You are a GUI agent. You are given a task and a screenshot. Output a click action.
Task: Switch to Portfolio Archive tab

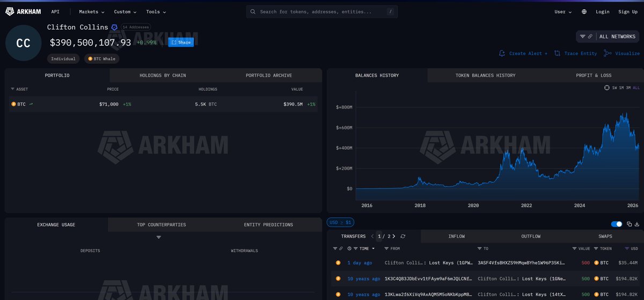point(269,75)
